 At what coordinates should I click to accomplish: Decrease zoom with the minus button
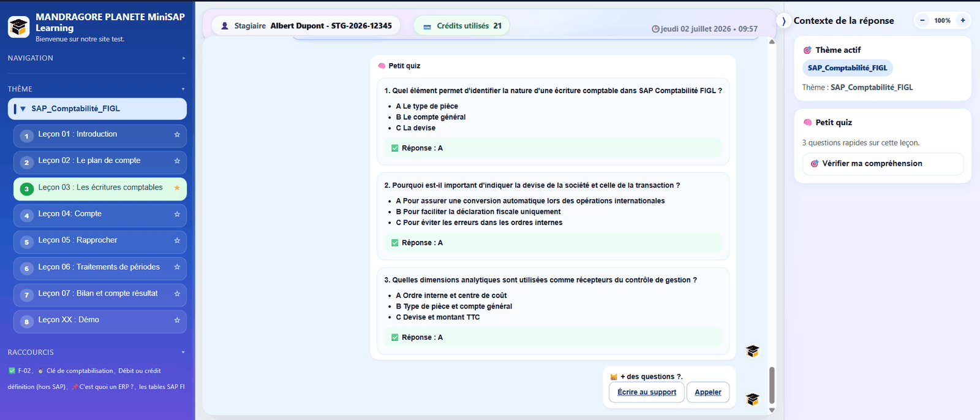click(922, 20)
